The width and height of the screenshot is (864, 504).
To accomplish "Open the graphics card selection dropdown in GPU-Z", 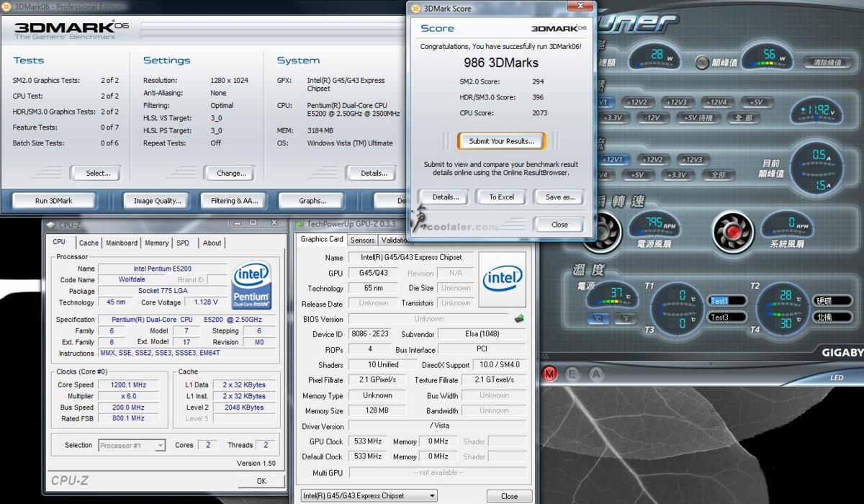I will (369, 496).
